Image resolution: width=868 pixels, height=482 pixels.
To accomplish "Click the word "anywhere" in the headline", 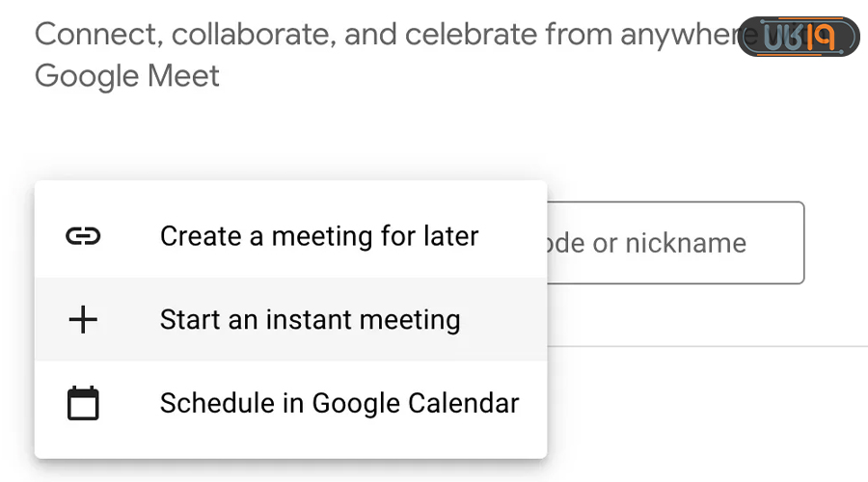I will 685,35.
